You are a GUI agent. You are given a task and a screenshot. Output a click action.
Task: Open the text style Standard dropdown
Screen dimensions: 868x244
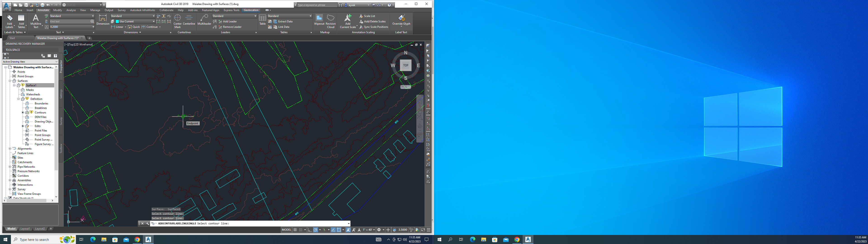72,16
